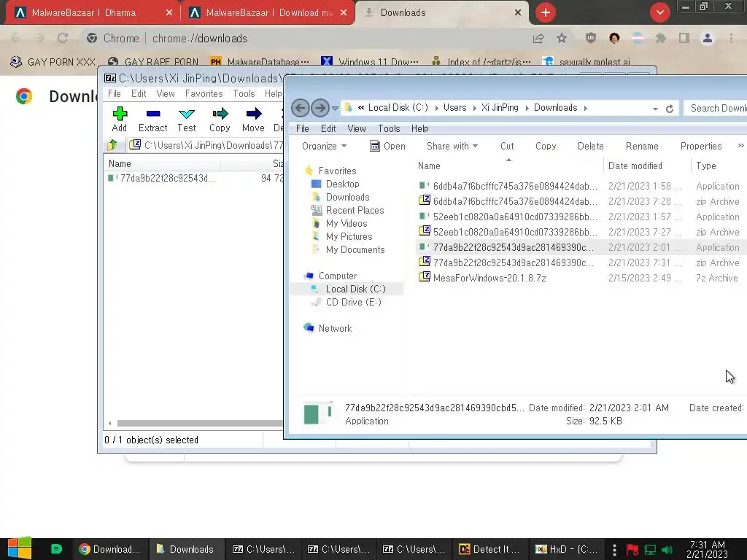Open MalwareDatabase bookmark
This screenshot has width=747, height=560.
tap(259, 62)
